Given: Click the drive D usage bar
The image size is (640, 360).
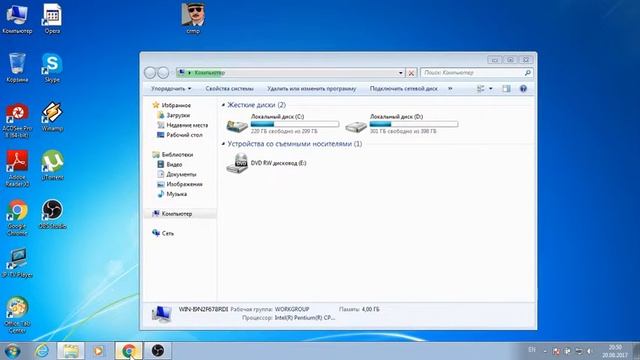Looking at the screenshot, I should point(414,124).
